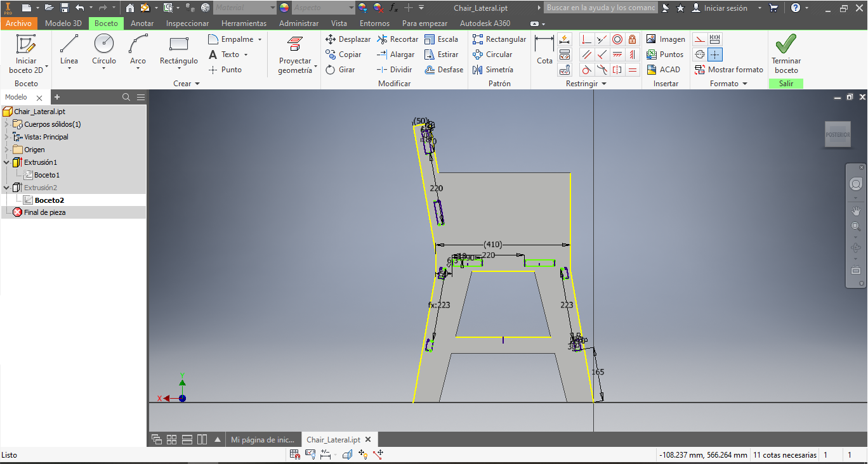Click the clear appearance swatch icon
Screen dimensions: 868x464
point(378,8)
